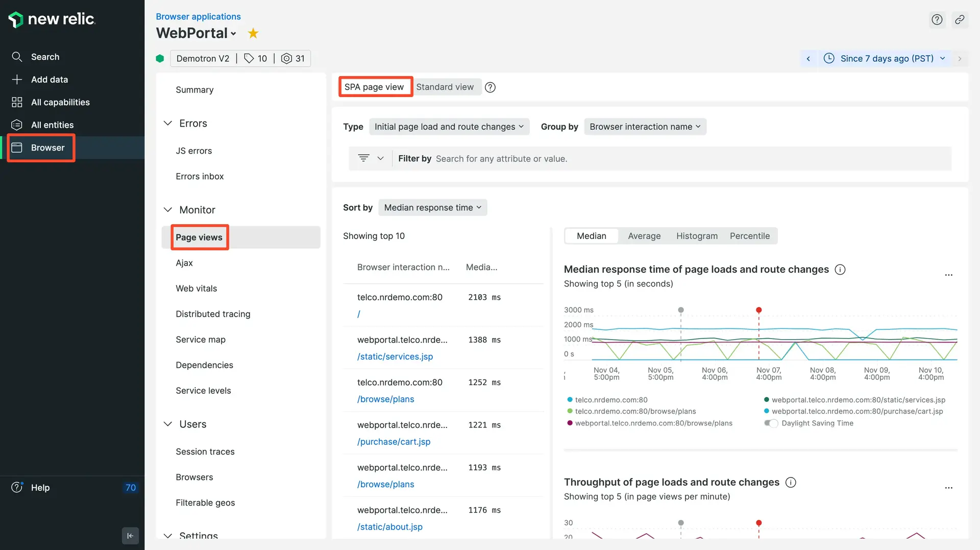The image size is (980, 550).
Task: Switch to Standard view
Action: coord(445,87)
